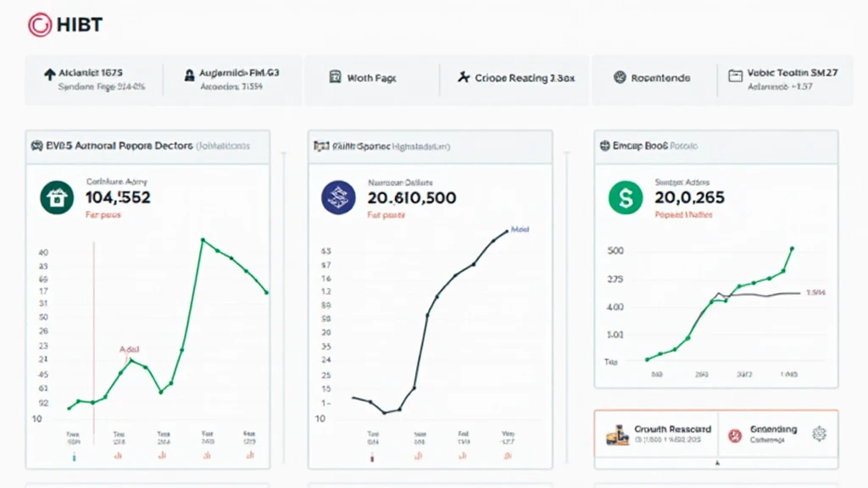The width and height of the screenshot is (868, 488).
Task: Enable the blue pin marker under left chart
Action: tap(72, 456)
